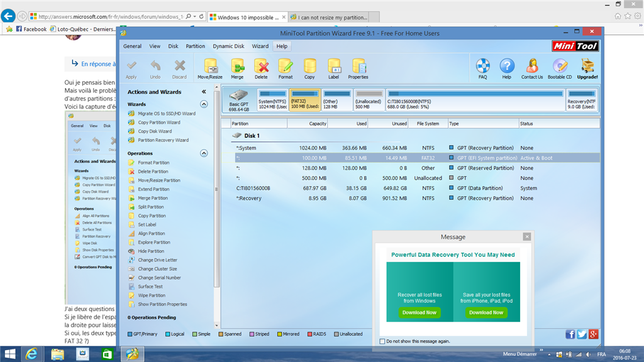Click the Upgrade! cart icon
Viewport: 644px width, 362px height.
click(587, 69)
